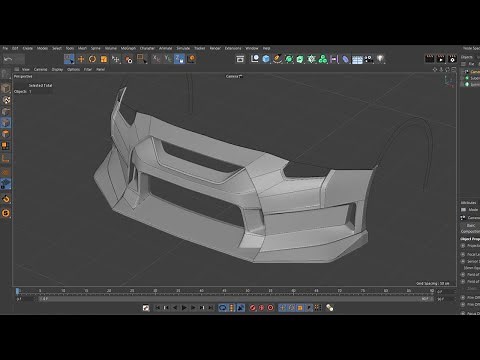This screenshot has width=480, height=360.
Task: Open the viewport Filter menu
Action: 88,69
